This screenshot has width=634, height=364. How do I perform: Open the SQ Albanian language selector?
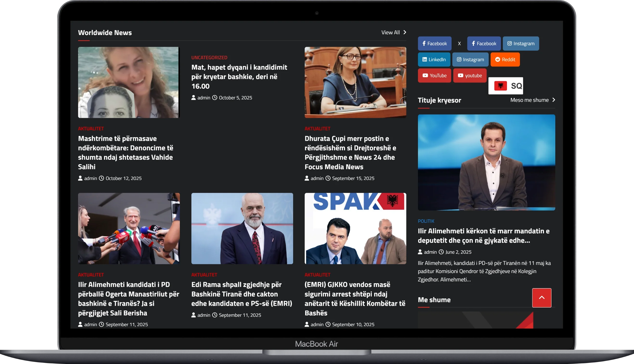coord(506,86)
